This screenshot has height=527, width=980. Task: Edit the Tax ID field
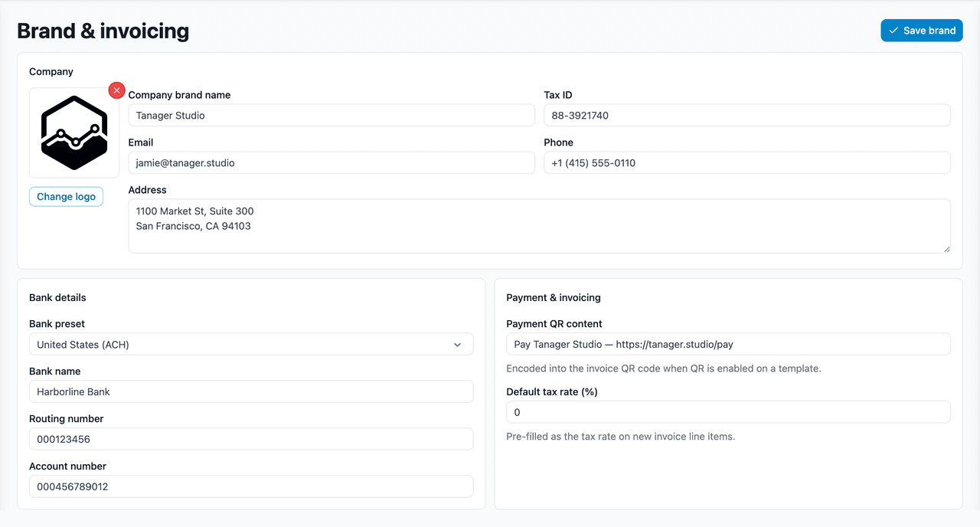747,116
